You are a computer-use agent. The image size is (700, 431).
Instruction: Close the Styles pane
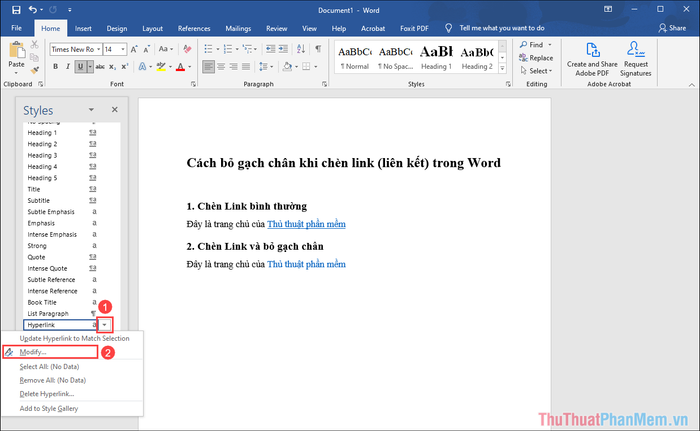coord(115,109)
